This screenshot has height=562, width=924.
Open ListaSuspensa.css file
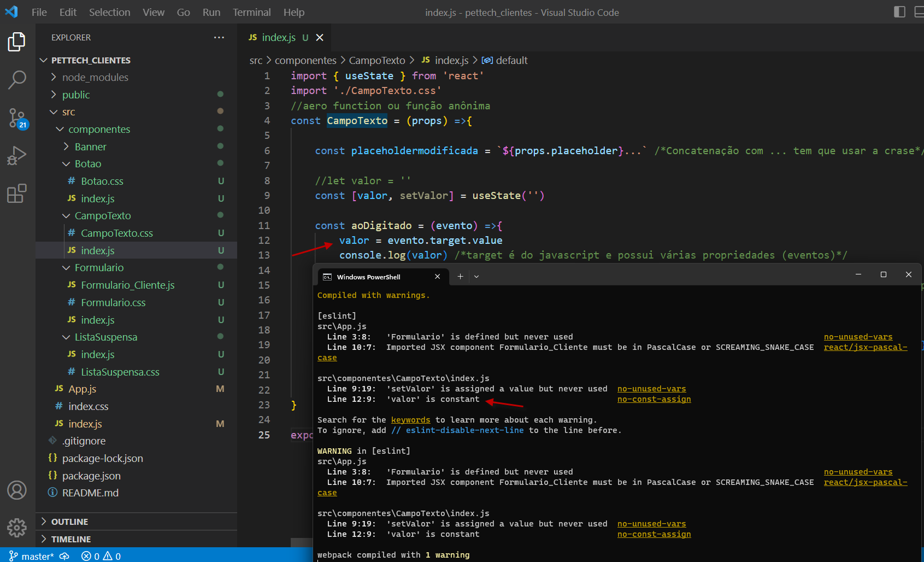point(120,372)
